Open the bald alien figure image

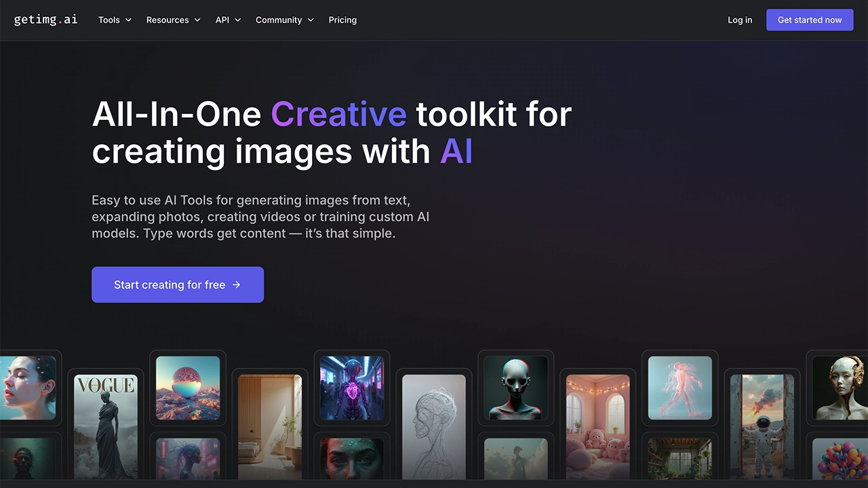pos(516,388)
